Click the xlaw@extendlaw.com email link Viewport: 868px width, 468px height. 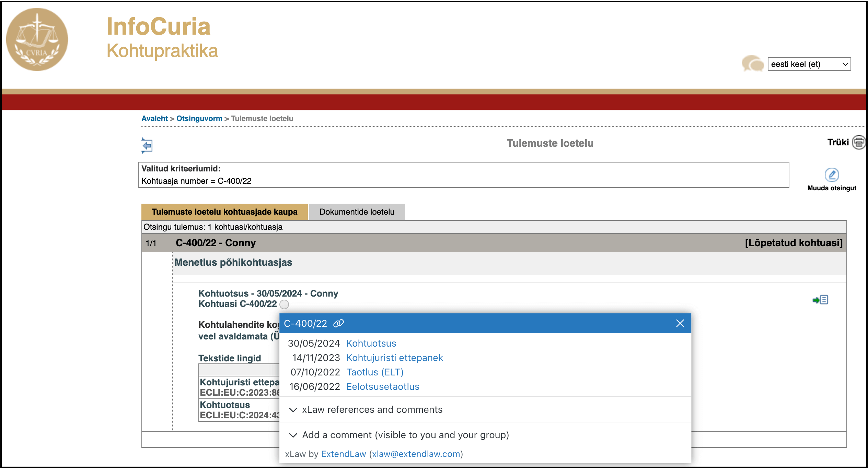416,454
